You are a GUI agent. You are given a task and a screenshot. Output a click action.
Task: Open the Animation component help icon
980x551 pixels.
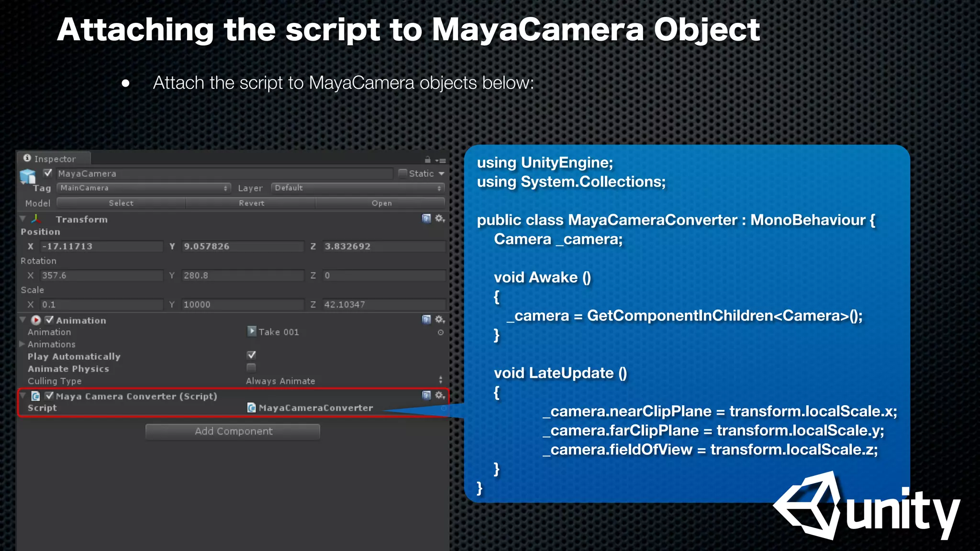tap(426, 320)
